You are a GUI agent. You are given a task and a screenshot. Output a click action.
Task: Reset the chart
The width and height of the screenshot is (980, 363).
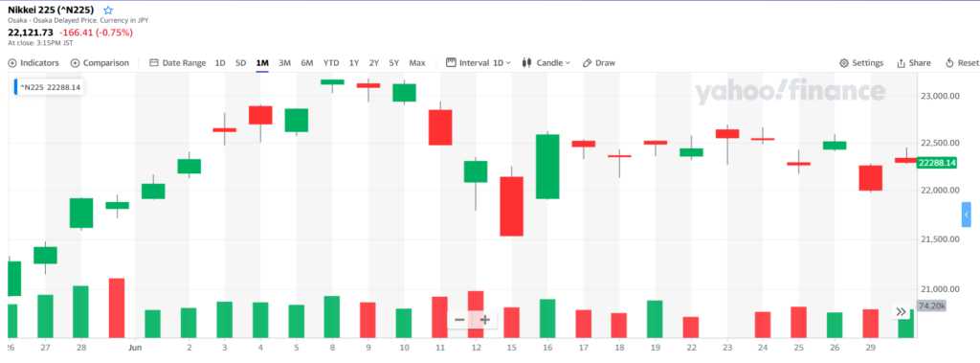[x=963, y=62]
